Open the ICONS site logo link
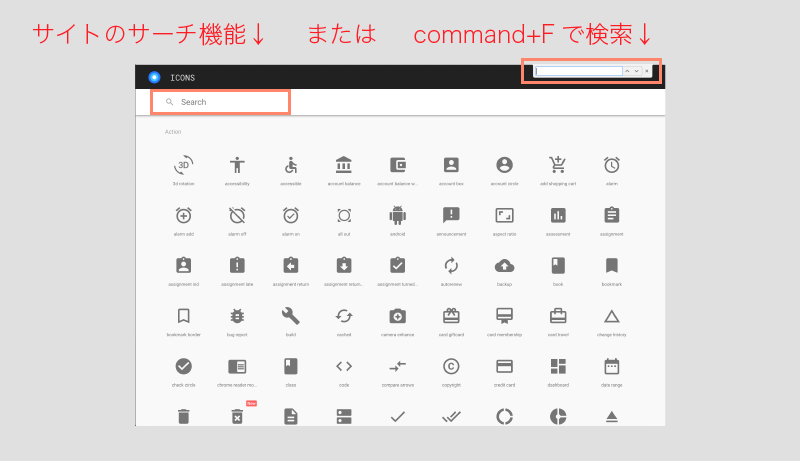The width and height of the screenshot is (800, 461). (154, 77)
